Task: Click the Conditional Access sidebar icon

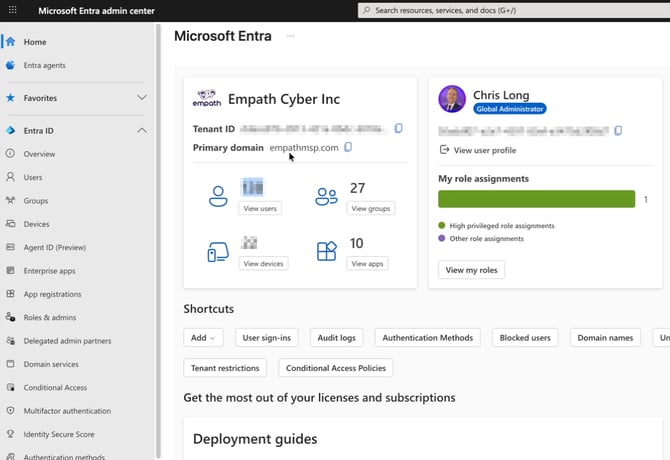Action: [10, 388]
